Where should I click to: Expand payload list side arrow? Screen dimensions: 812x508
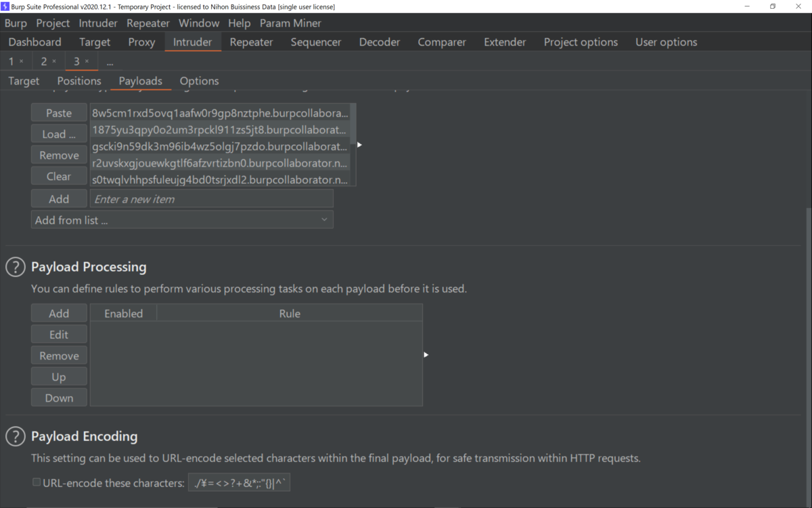coord(359,145)
